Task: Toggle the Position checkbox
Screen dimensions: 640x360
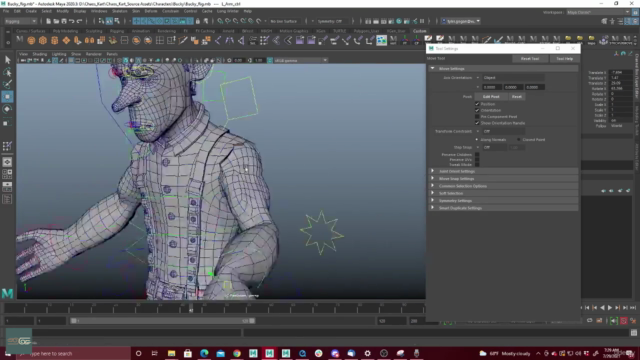Action: click(x=477, y=104)
